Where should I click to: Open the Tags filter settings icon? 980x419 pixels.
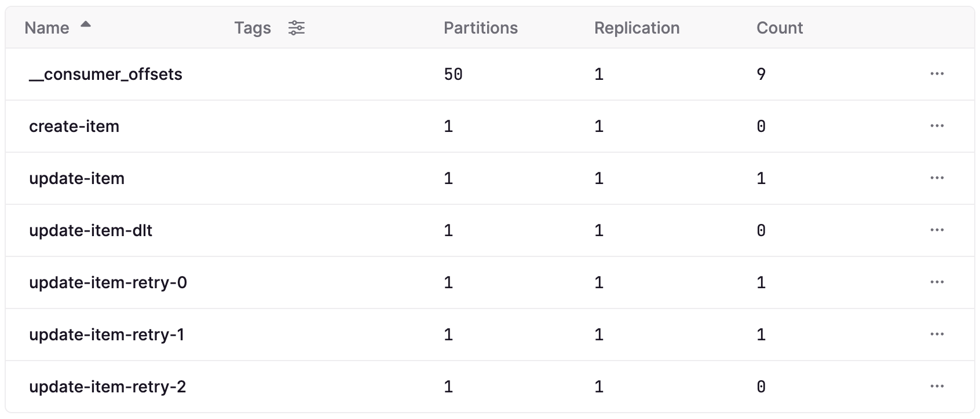pyautogui.click(x=297, y=28)
